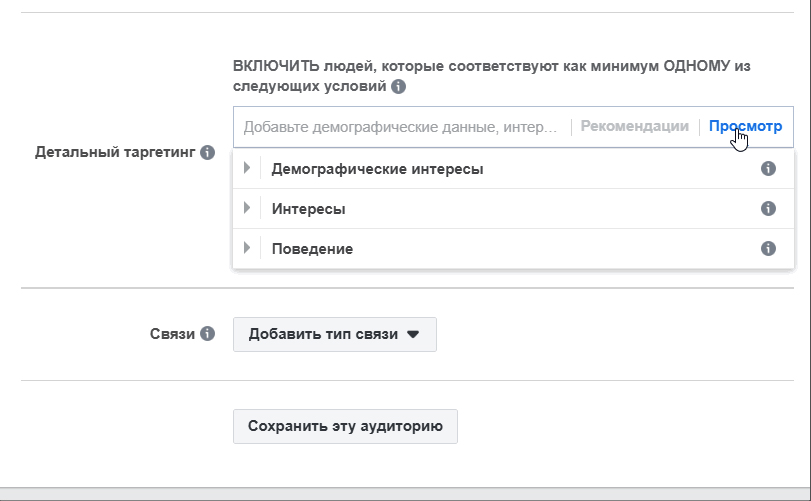
Task: Click the Детальный таргетинг section label
Action: tap(114, 153)
